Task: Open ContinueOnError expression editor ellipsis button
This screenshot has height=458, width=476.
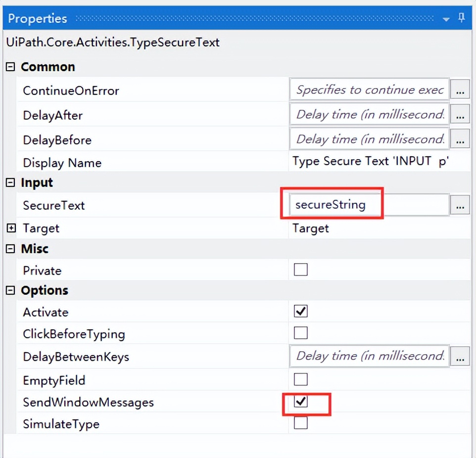Action: [x=460, y=91]
